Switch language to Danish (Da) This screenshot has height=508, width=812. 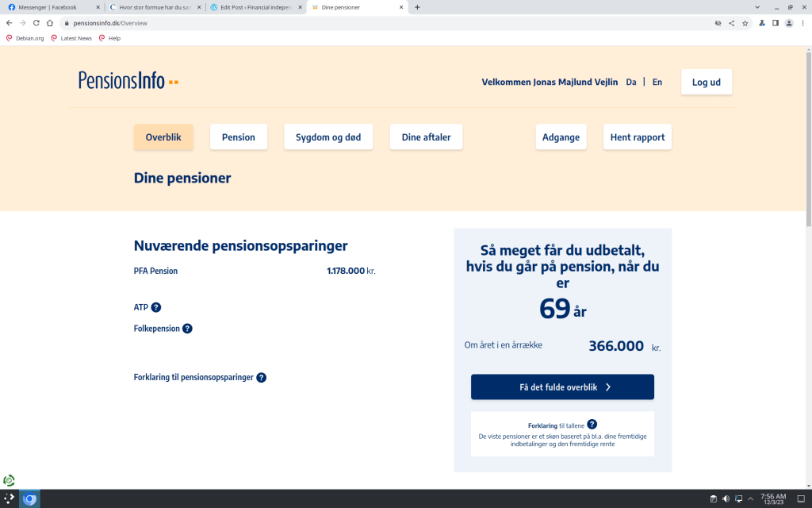(631, 82)
